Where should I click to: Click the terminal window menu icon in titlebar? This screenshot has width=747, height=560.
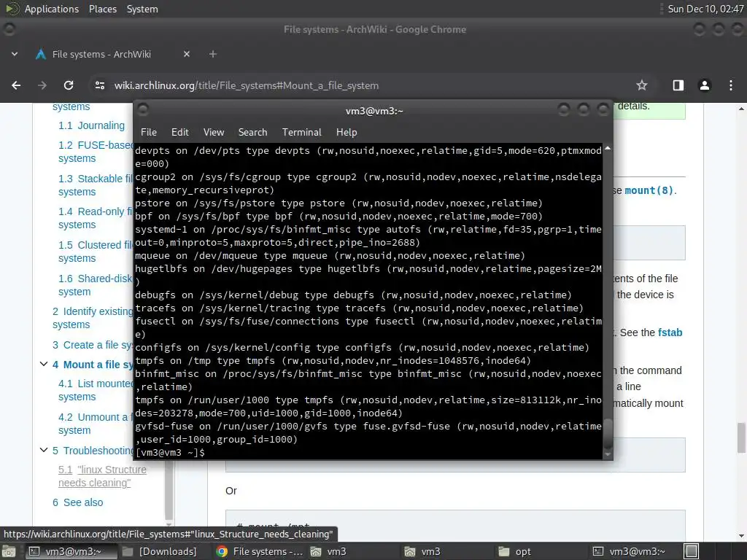143,111
